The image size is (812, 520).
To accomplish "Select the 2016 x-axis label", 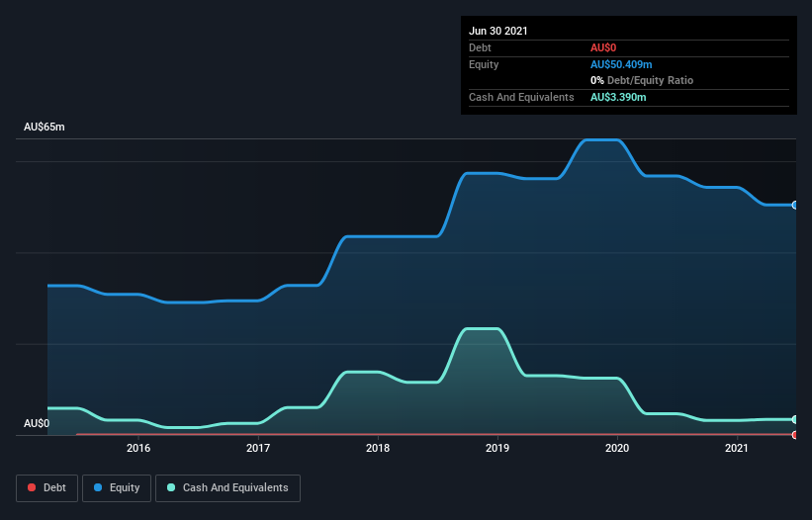I will [x=138, y=448].
